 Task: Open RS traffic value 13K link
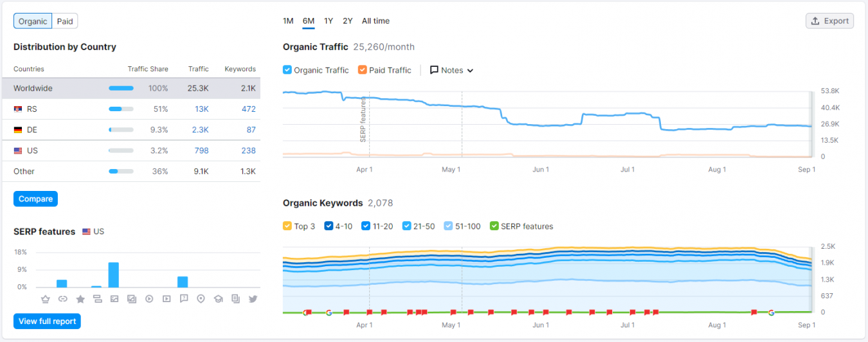[x=201, y=109]
